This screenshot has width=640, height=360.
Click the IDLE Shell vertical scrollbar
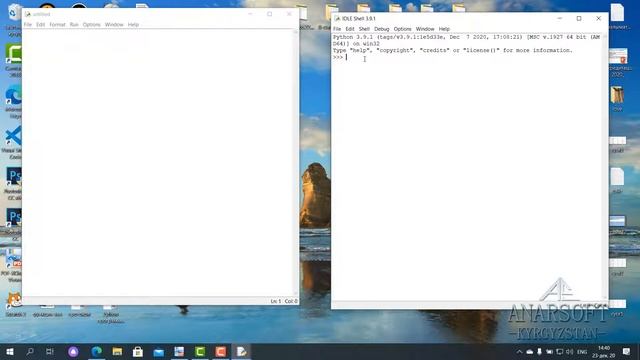(605, 167)
